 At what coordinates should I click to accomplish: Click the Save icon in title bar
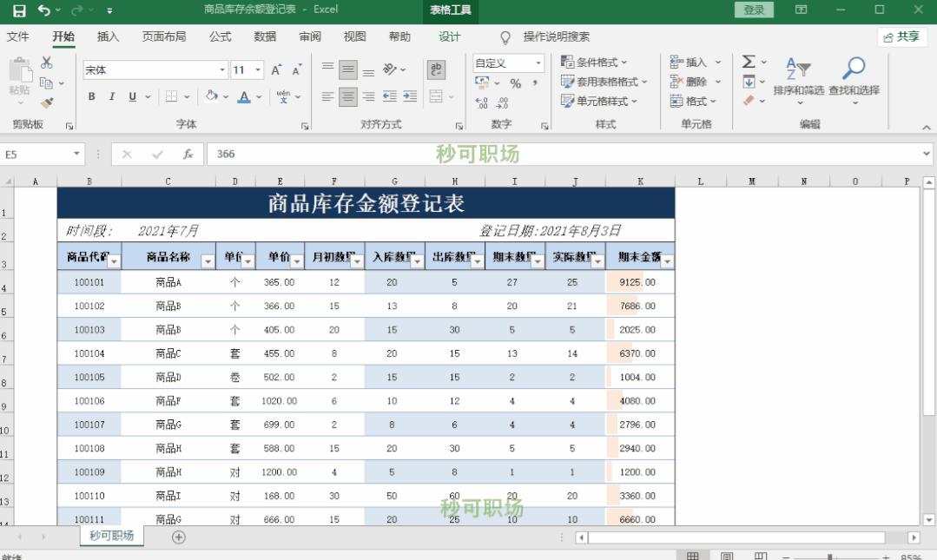coord(19,10)
